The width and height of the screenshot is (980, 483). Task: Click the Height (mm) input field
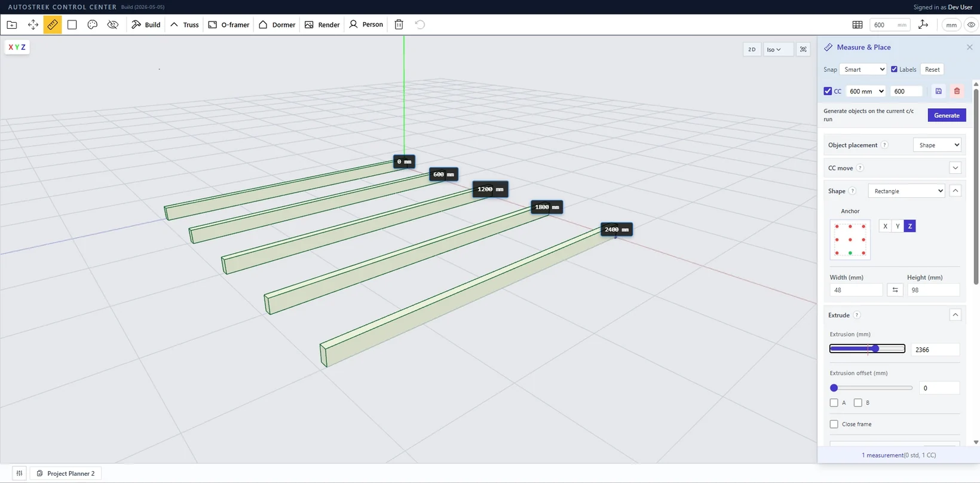pos(933,290)
